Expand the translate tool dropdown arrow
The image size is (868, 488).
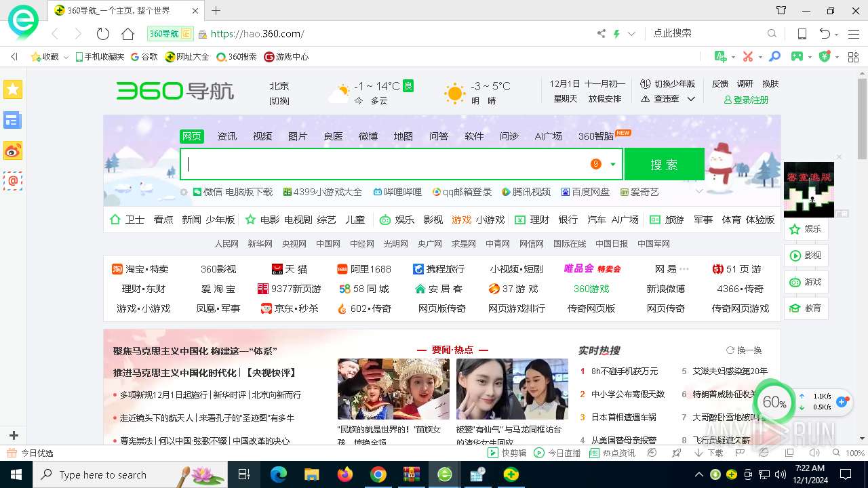[733, 57]
